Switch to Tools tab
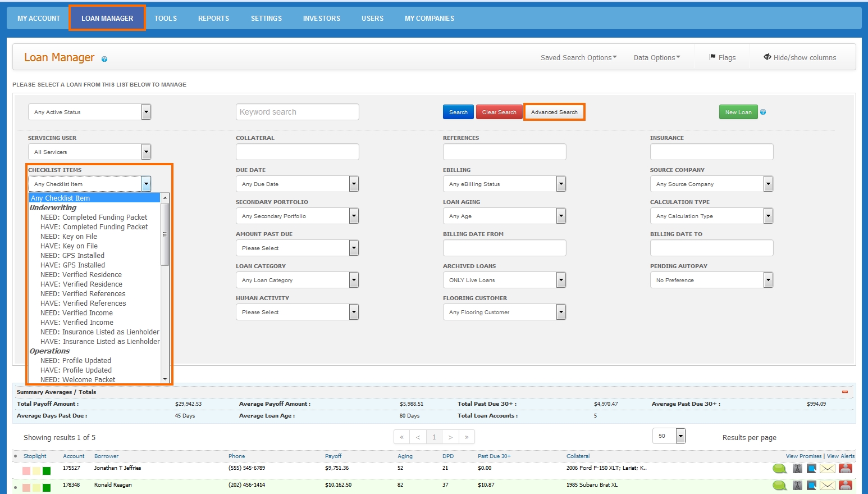 click(x=166, y=18)
